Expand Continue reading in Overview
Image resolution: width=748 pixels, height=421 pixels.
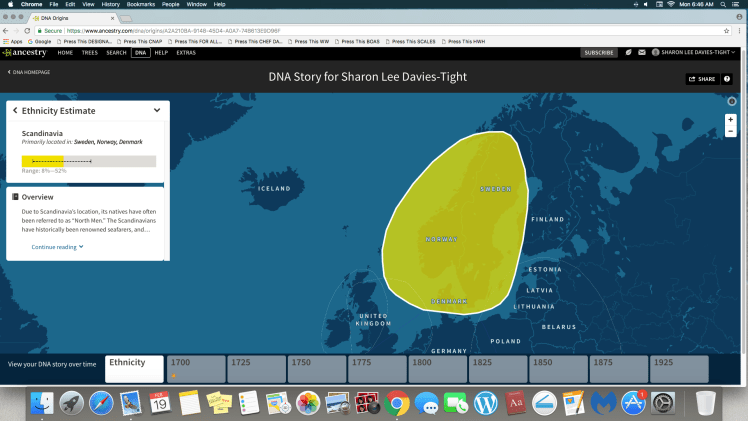pyautogui.click(x=57, y=246)
